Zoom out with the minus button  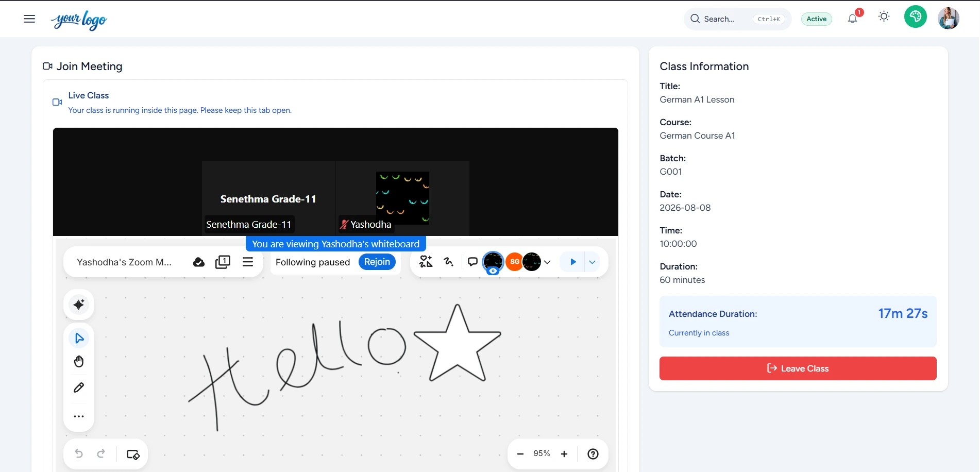520,454
